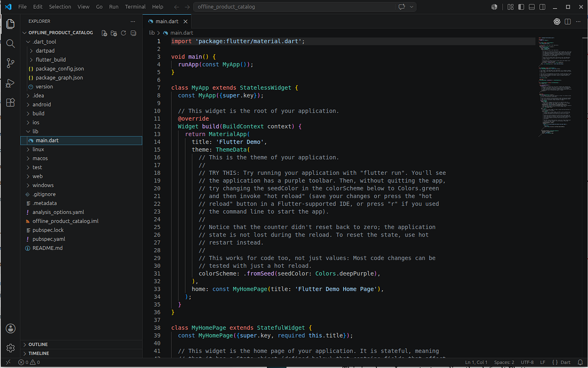This screenshot has height=368, width=588.
Task: Select the main.dart editor tab
Action: (167, 21)
